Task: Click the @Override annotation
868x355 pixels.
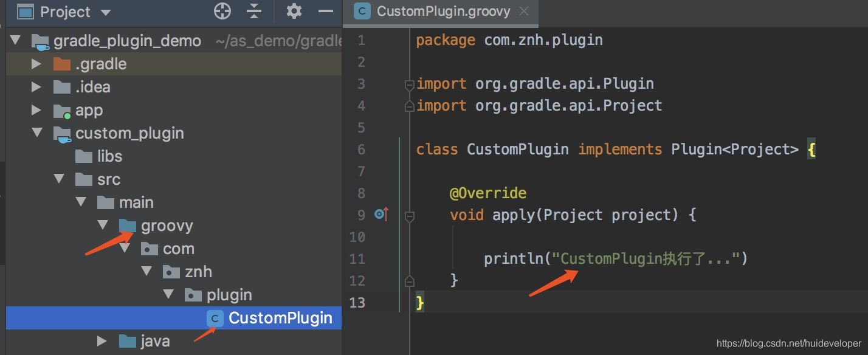Action: coord(488,193)
